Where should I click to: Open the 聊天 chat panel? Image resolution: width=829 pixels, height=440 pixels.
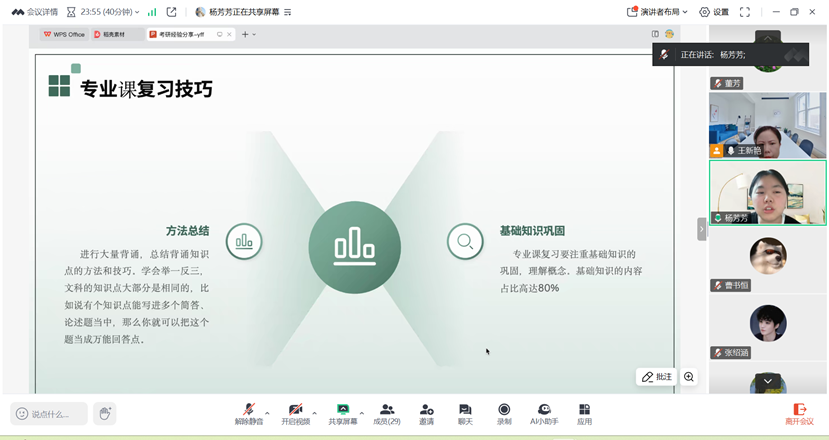tap(465, 414)
